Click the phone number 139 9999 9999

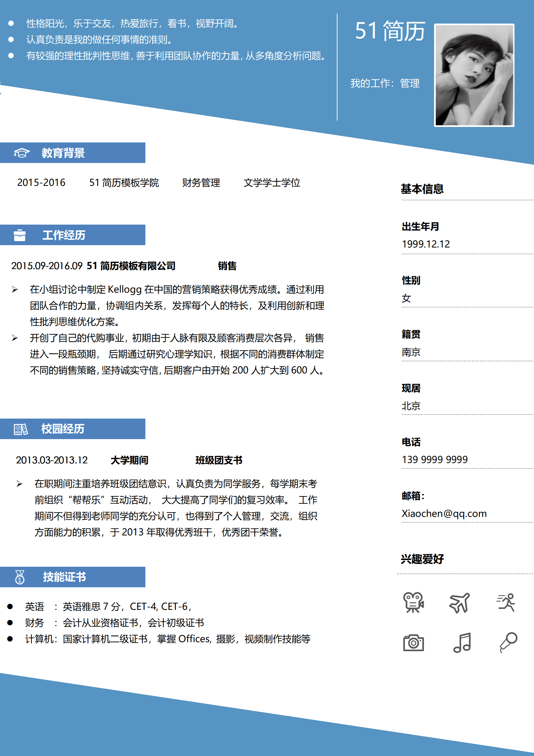point(435,459)
